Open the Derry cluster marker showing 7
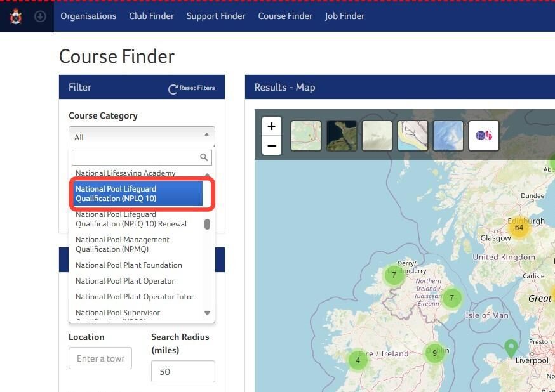Image resolution: width=555 pixels, height=392 pixels. pos(394,275)
